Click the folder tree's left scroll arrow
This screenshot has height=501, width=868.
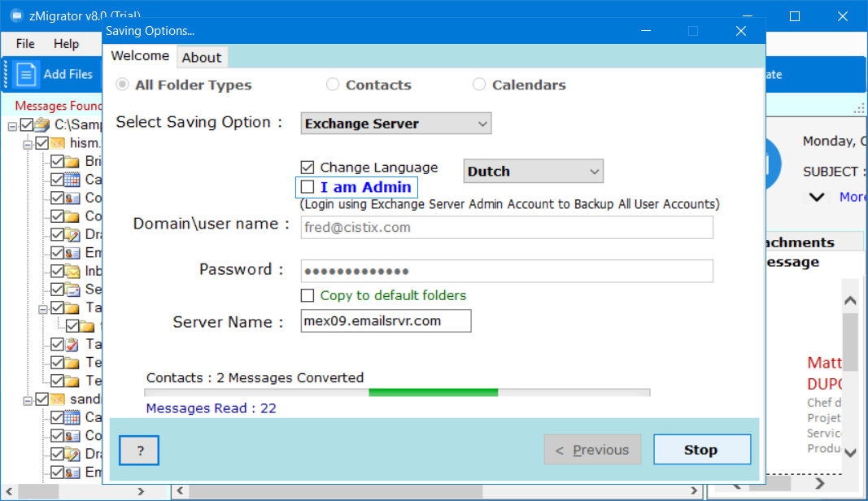point(9,491)
